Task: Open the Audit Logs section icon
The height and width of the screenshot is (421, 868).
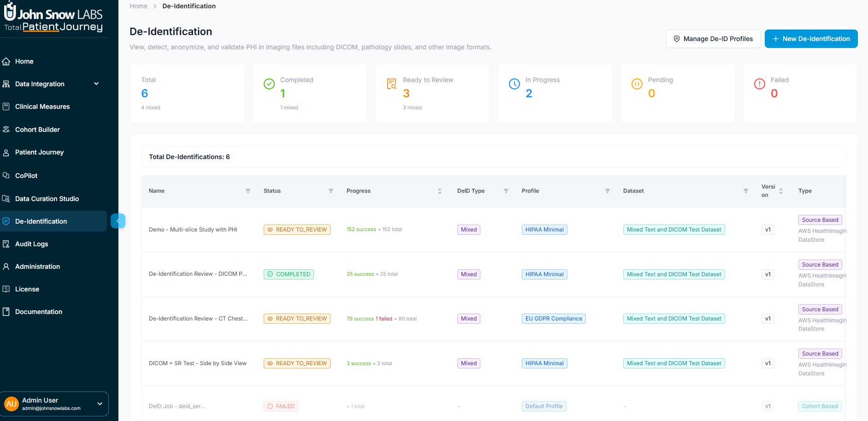Action: [x=6, y=243]
